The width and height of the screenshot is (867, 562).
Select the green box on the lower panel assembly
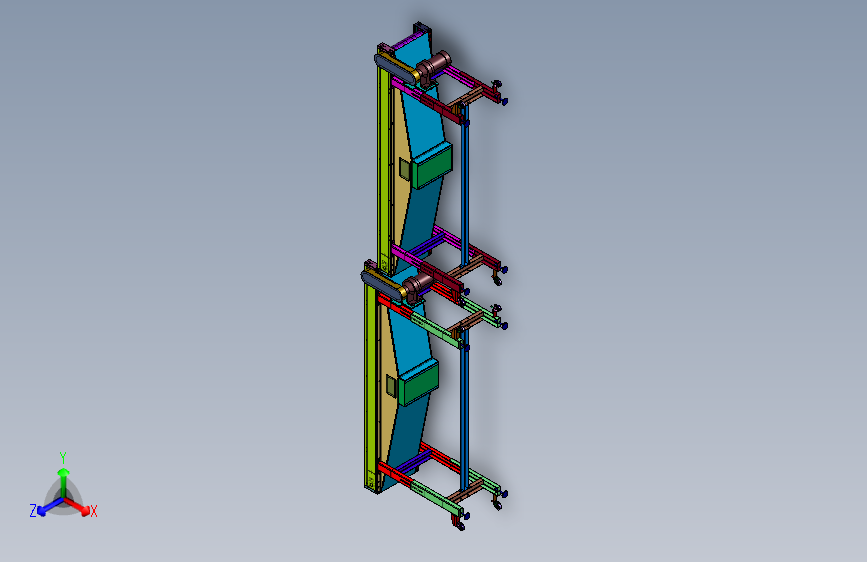pos(419,383)
